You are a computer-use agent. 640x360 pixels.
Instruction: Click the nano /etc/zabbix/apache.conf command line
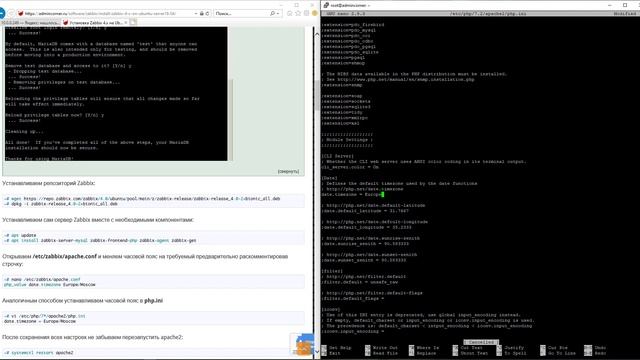point(42,280)
